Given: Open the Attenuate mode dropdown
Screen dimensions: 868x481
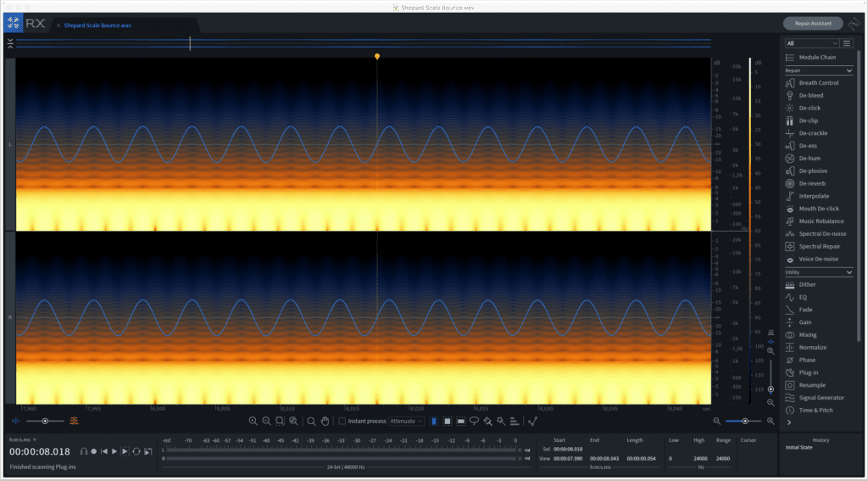Looking at the screenshot, I should (x=407, y=421).
